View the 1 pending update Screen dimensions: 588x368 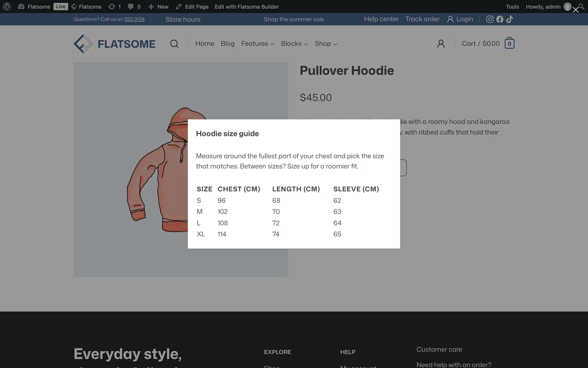click(115, 7)
